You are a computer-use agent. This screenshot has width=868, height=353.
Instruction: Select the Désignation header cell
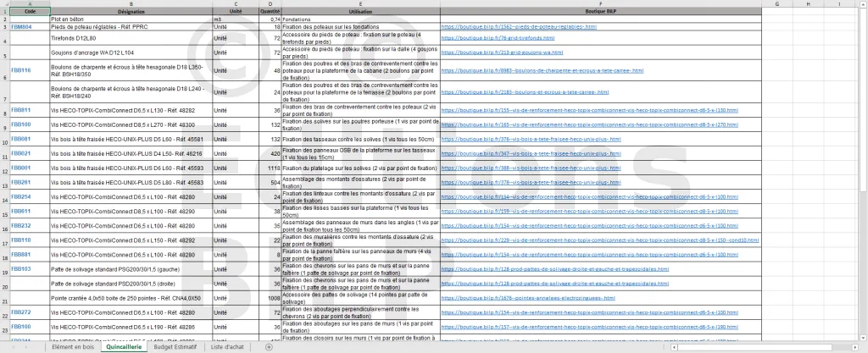click(131, 11)
